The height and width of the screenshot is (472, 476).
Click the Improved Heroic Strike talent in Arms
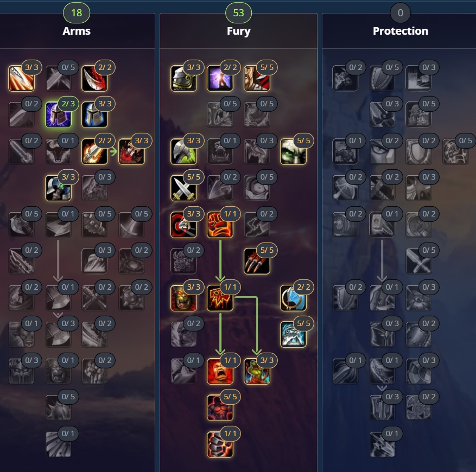21,78
